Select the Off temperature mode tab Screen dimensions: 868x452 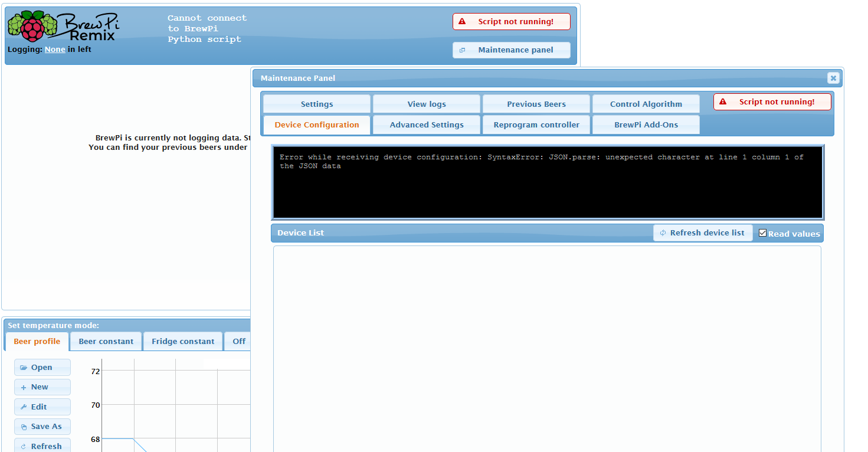coord(238,342)
